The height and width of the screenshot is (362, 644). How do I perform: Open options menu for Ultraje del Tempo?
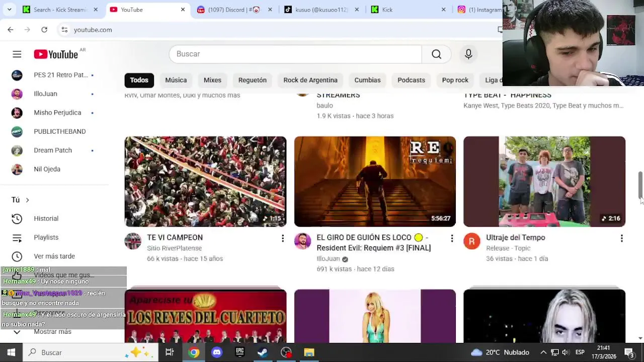click(x=621, y=238)
